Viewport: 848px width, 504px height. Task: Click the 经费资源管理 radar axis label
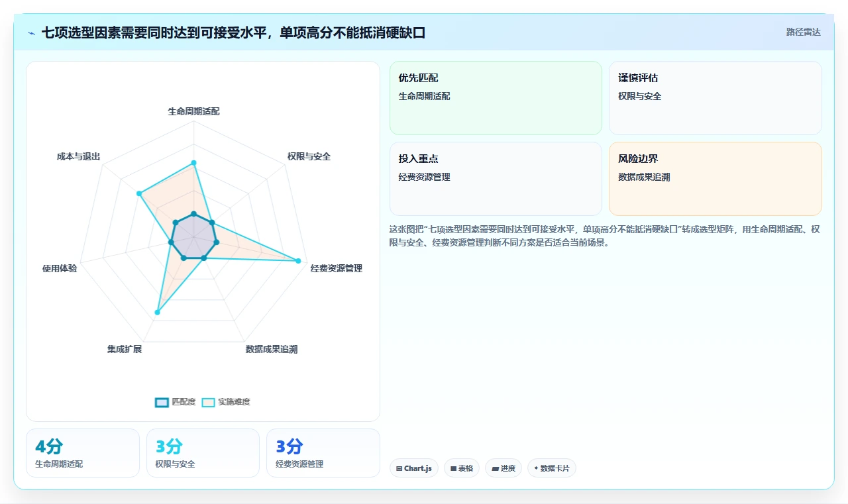[x=337, y=268]
